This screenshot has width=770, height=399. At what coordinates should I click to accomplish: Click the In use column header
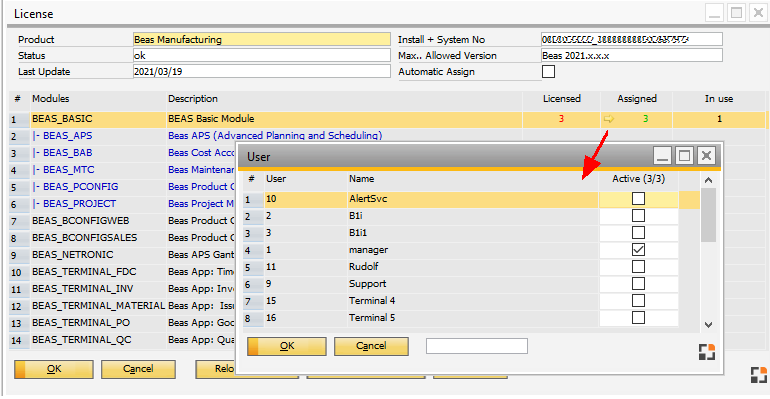click(x=719, y=99)
